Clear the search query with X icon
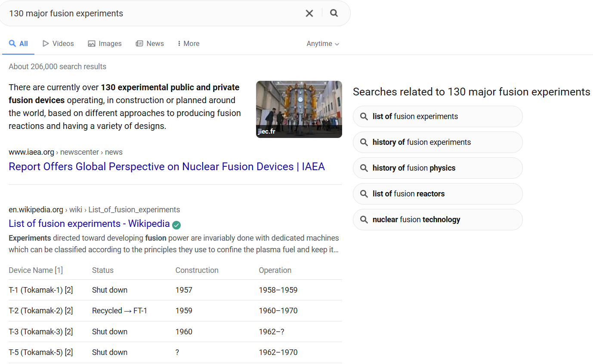This screenshot has width=593, height=364. (x=309, y=13)
